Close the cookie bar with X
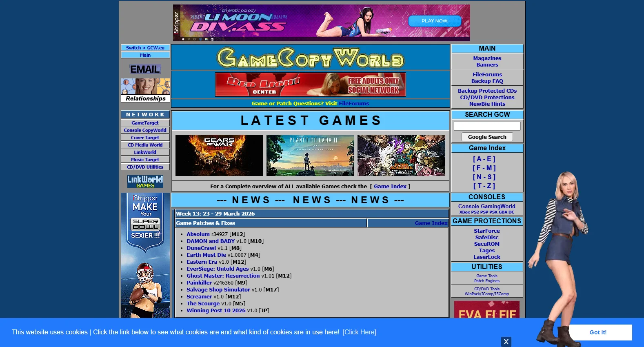Image resolution: width=644 pixels, height=347 pixels. tap(506, 342)
